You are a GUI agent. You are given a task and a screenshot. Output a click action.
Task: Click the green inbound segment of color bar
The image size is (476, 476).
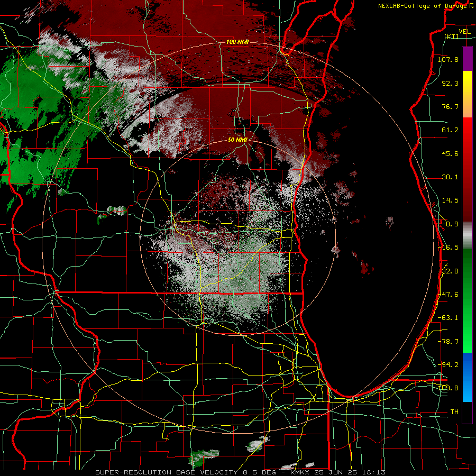click(467, 300)
